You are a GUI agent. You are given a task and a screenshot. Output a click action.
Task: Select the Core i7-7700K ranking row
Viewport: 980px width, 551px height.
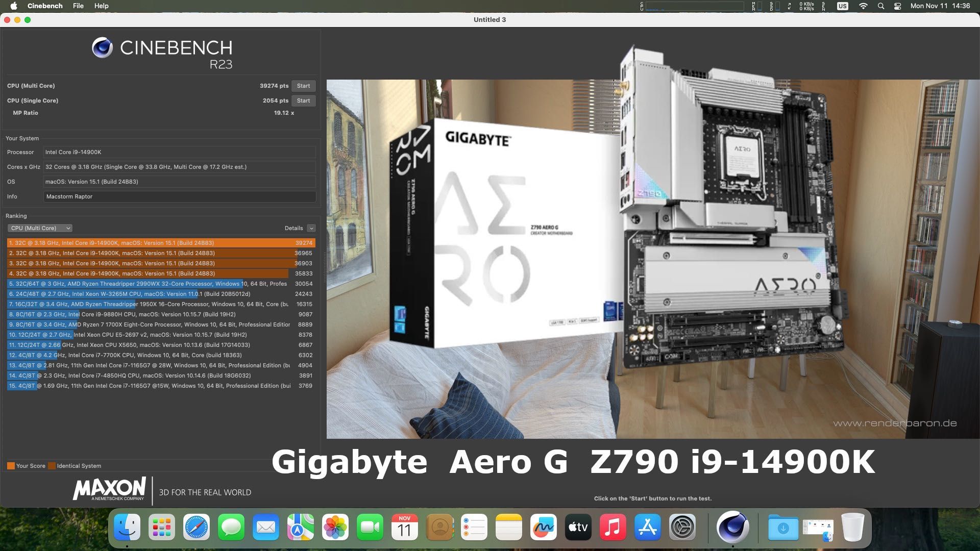(x=161, y=355)
